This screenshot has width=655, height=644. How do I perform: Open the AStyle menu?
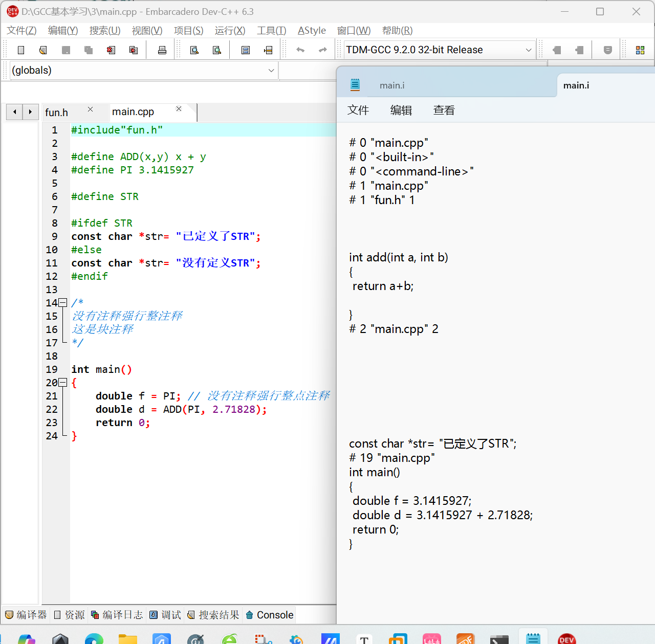[x=312, y=31]
